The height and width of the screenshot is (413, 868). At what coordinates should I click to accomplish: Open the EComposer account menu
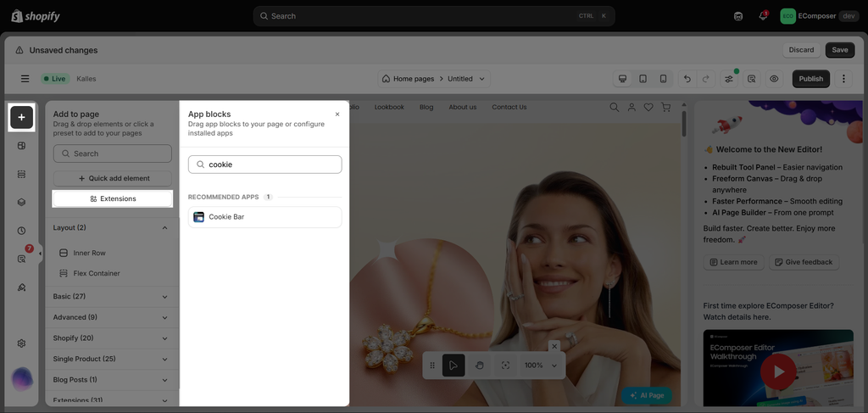[x=819, y=16]
